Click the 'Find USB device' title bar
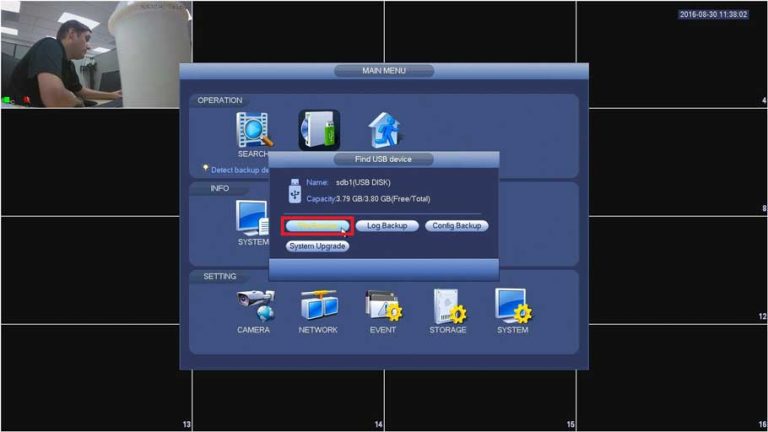 384,159
